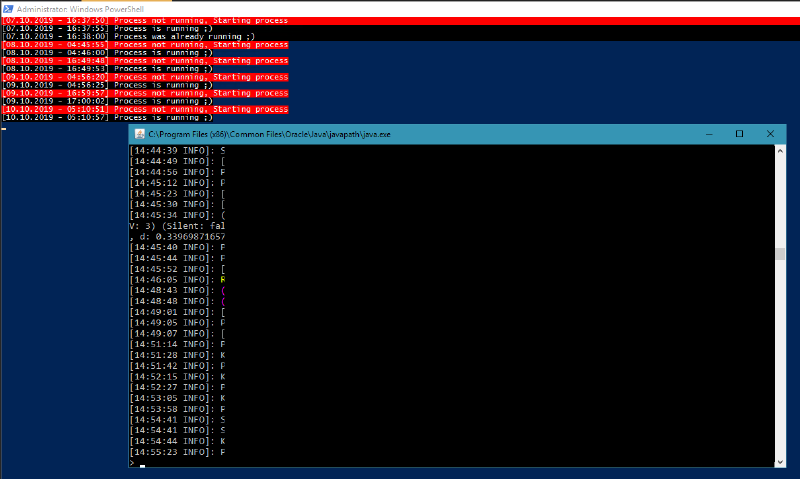Image resolution: width=800 pixels, height=479 pixels.
Task: Select the 08.10.2019 16:49:53 log line
Action: coord(107,69)
